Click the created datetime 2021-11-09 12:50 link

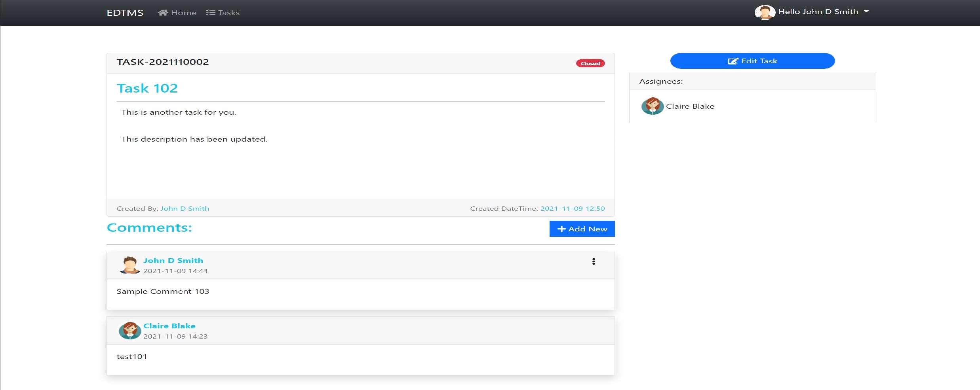click(573, 208)
